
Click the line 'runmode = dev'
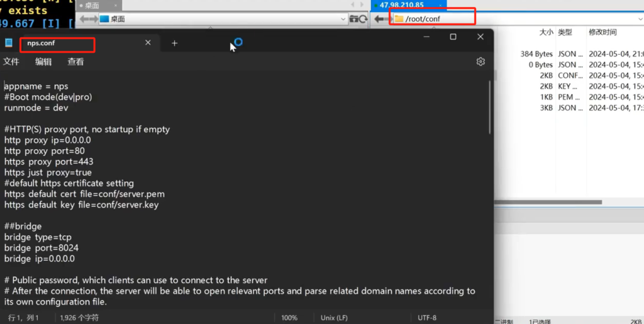pos(36,108)
